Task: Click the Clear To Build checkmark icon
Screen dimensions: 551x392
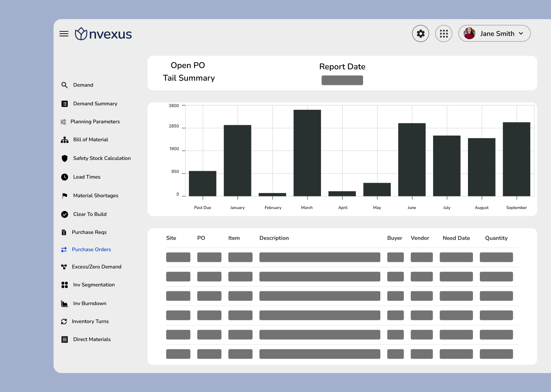Action: point(64,214)
